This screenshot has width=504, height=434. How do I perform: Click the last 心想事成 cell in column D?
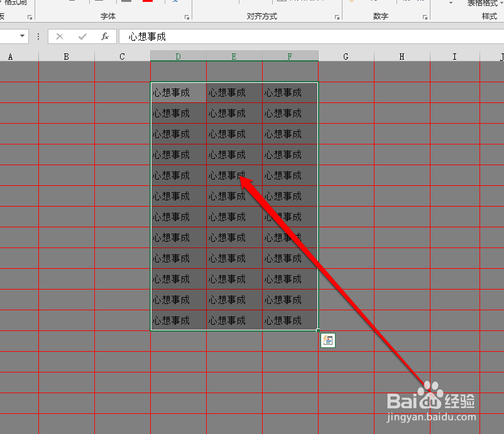pos(178,320)
